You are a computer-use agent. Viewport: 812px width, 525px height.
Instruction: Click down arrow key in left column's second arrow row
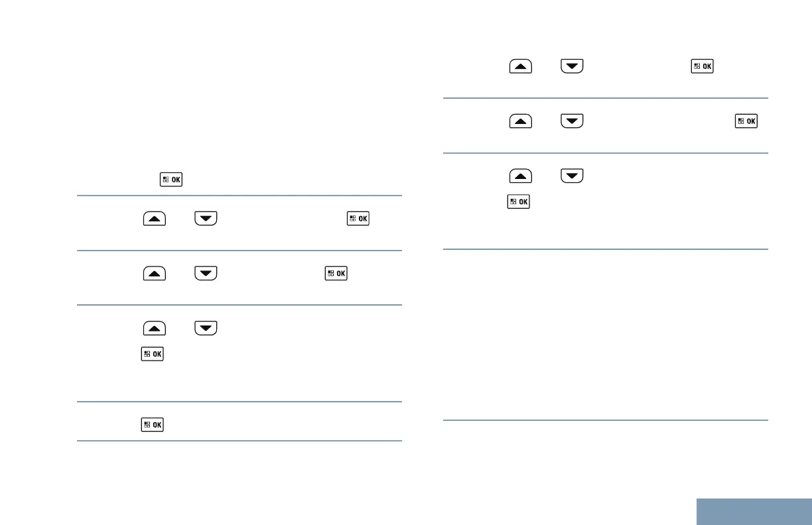click(206, 273)
